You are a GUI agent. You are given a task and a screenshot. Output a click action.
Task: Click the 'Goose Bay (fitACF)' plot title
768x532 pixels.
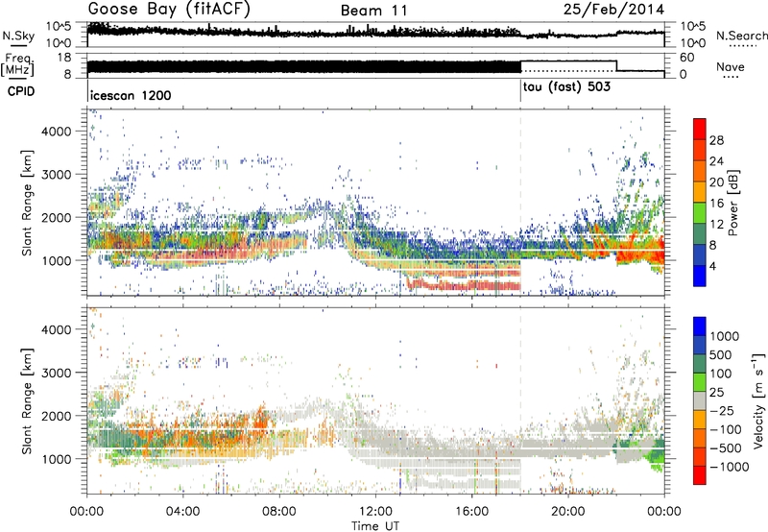169,9
